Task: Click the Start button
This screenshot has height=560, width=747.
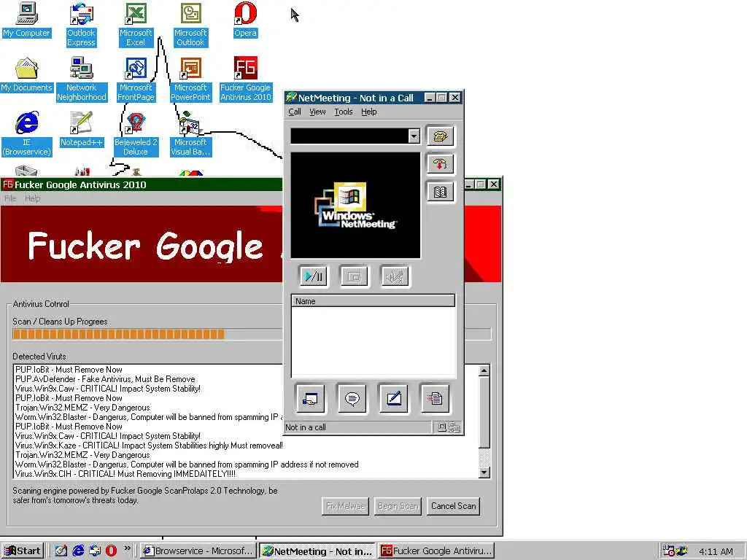Action: (23, 551)
